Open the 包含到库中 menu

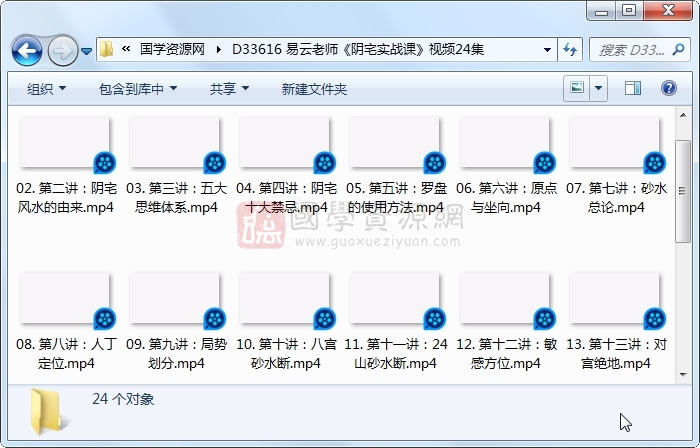[138, 89]
